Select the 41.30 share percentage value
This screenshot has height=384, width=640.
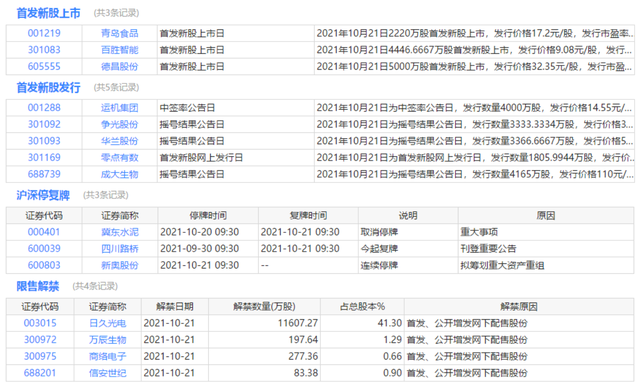pyautogui.click(x=390, y=323)
